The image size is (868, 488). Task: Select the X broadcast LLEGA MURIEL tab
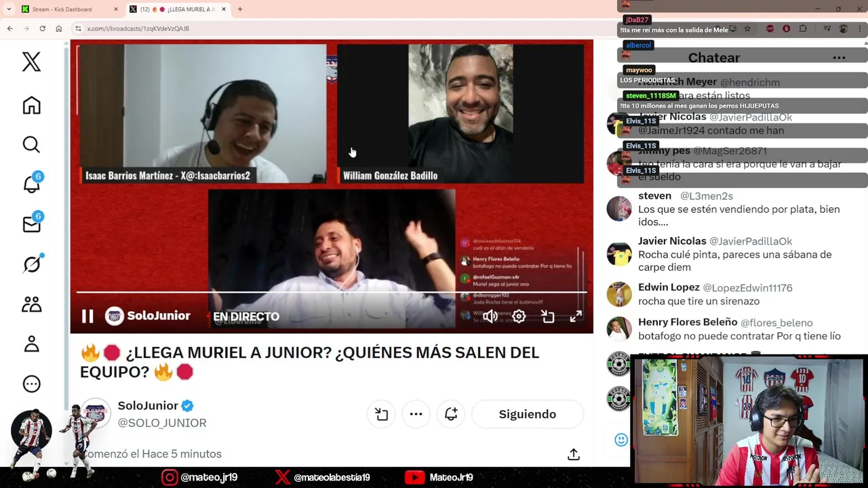point(179,9)
